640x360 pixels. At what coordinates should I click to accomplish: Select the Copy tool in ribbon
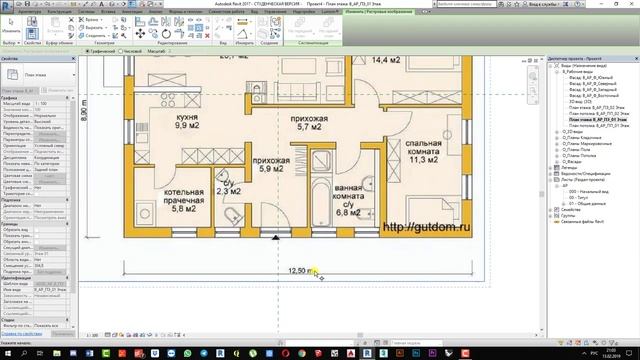[153, 33]
